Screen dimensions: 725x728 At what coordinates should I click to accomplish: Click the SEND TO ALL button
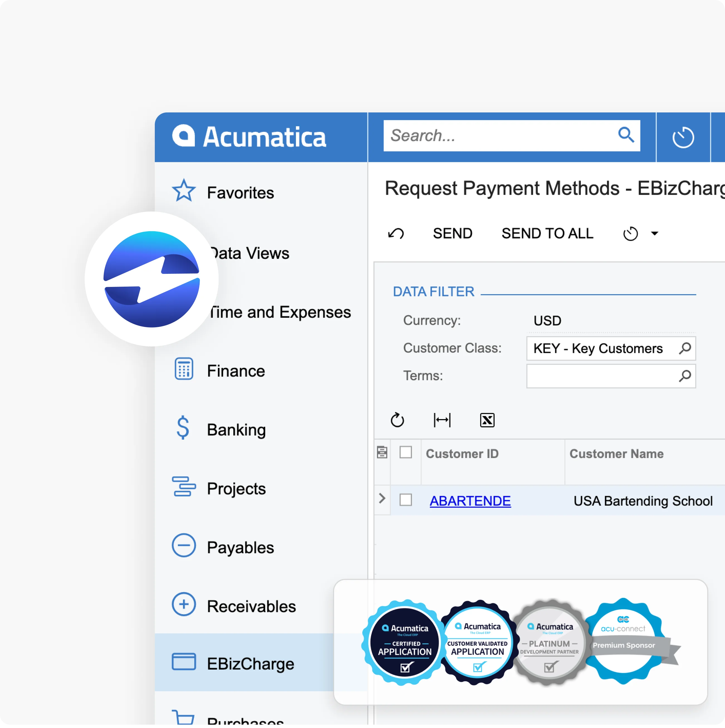click(547, 234)
